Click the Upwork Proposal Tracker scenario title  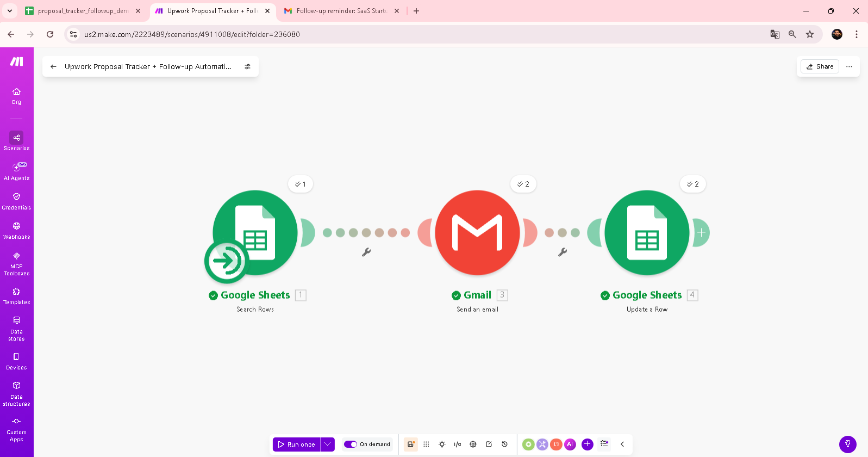[x=148, y=66]
